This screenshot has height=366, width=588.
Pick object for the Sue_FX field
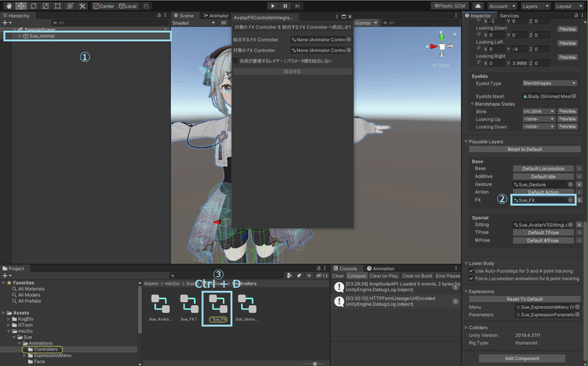click(x=570, y=200)
